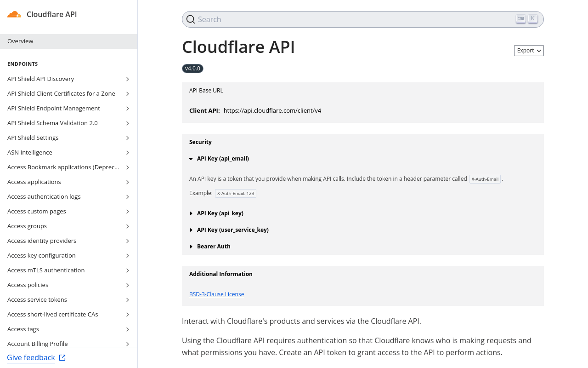This screenshot has height=368, width=588.
Task: Expand the API Key (api_key) section
Action: 216,213
